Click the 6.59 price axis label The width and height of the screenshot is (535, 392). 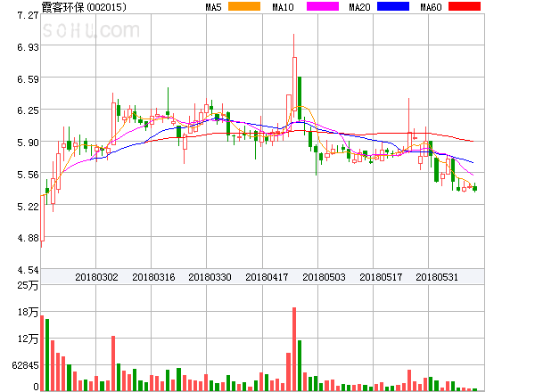(x=28, y=79)
